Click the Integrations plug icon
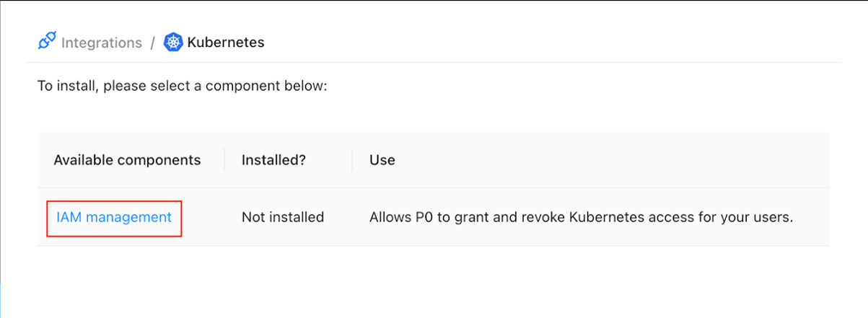Viewport: 868px width, 318px height. tap(47, 42)
